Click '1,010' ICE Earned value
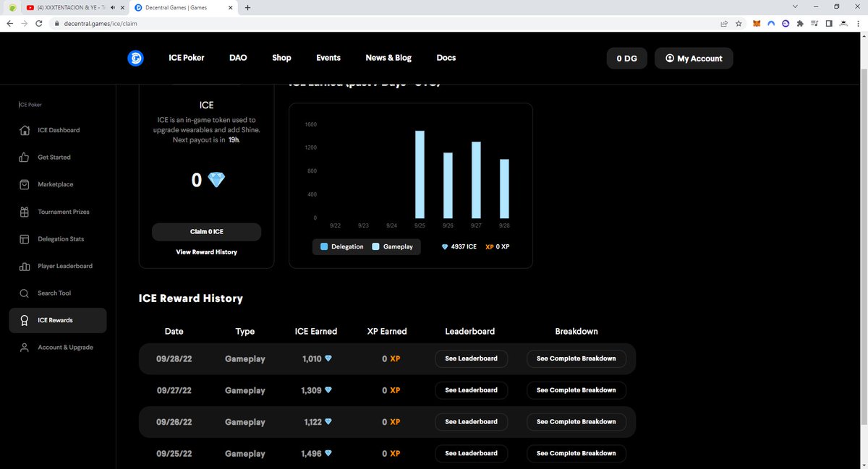The image size is (868, 469). coord(311,358)
